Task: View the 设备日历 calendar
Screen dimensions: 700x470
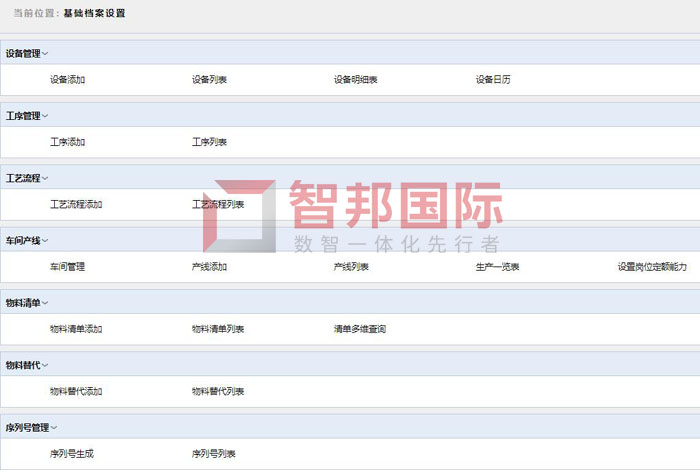Action: (493, 80)
